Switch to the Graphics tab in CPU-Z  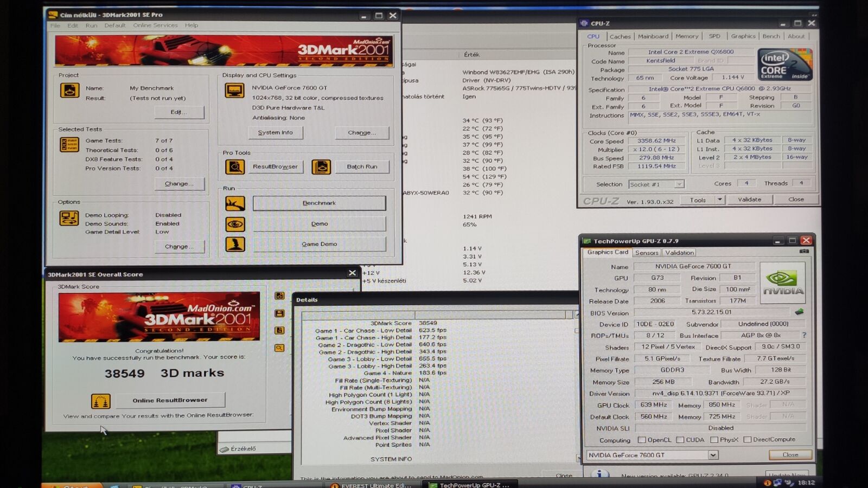pyautogui.click(x=743, y=36)
